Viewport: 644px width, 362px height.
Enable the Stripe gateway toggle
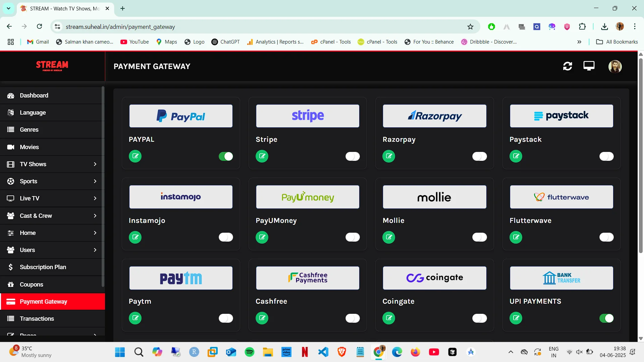coord(353,157)
